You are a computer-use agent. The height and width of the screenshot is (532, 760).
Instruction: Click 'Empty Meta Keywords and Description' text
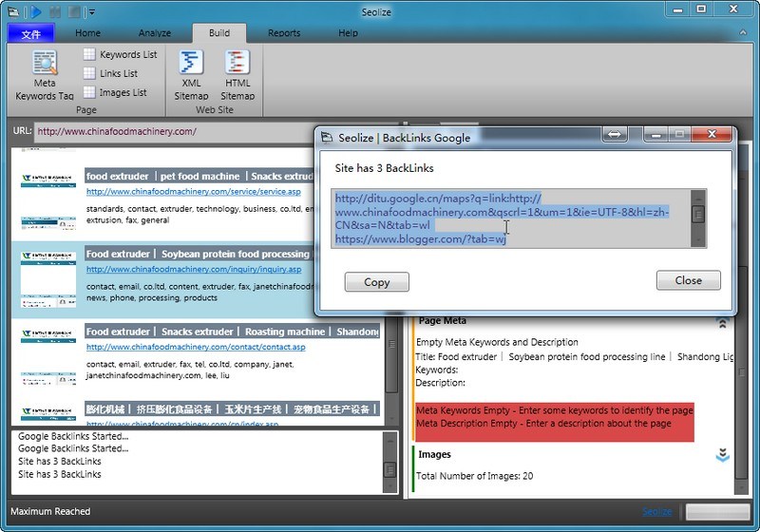[497, 342]
